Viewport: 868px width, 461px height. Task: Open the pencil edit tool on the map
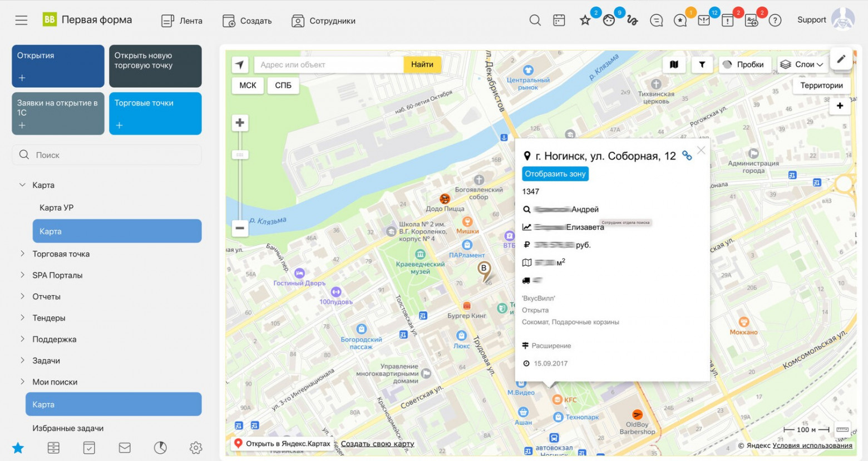(x=841, y=59)
